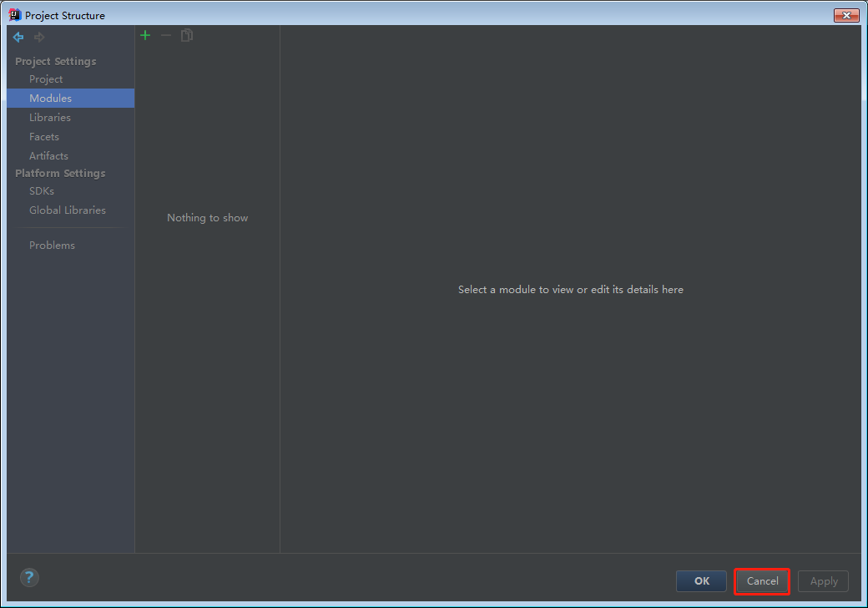
Task: Confirm changes with the OK button
Action: pos(701,581)
